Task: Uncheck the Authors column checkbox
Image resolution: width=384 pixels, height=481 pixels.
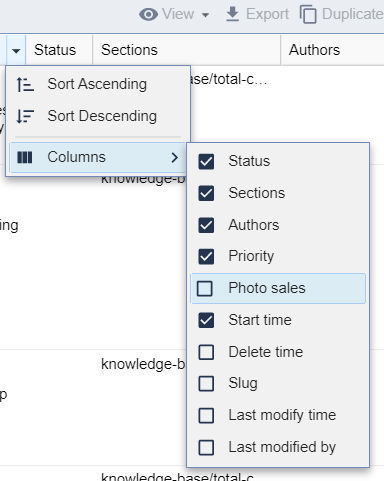Action: [206, 225]
